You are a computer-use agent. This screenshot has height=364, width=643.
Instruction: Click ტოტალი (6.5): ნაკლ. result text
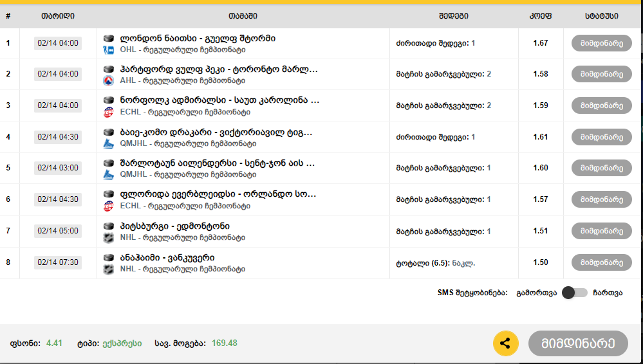coord(436,263)
